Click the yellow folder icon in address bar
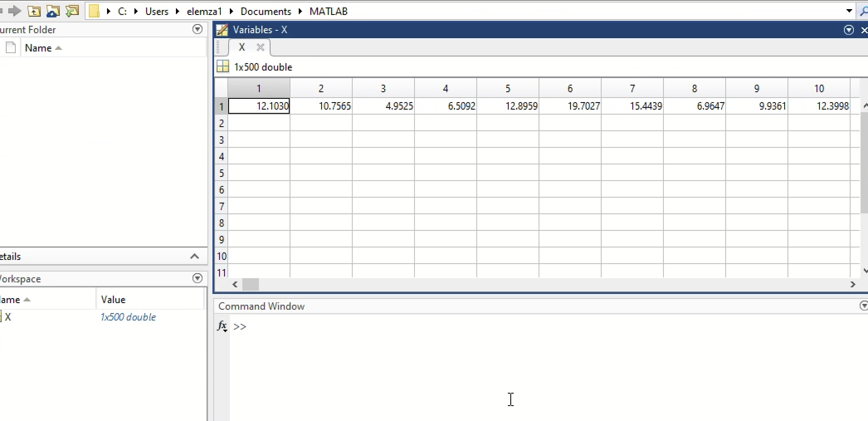This screenshot has width=868, height=421. [x=94, y=11]
